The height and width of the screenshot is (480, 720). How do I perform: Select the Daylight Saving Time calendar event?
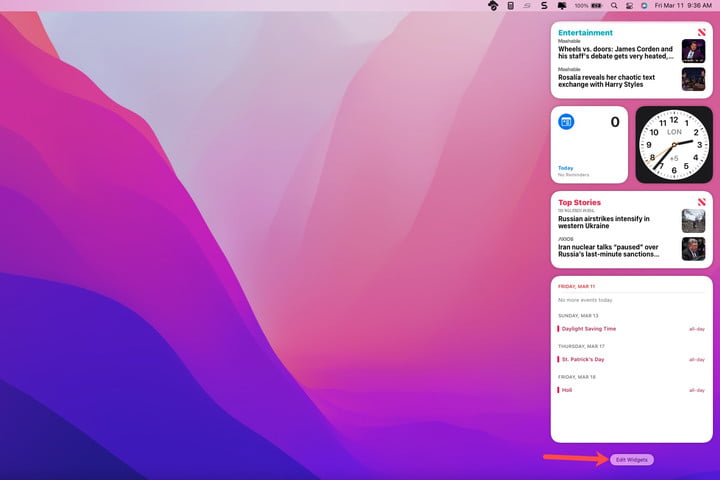pyautogui.click(x=590, y=328)
